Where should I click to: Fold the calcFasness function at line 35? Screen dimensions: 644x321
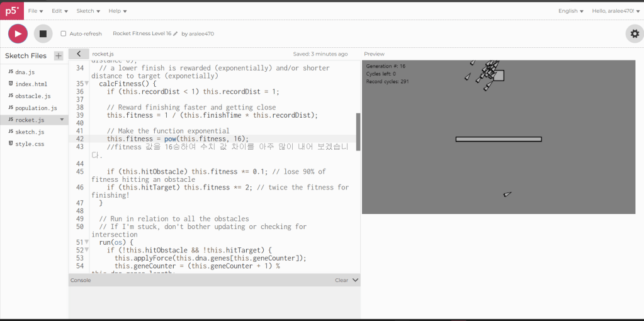click(x=87, y=84)
